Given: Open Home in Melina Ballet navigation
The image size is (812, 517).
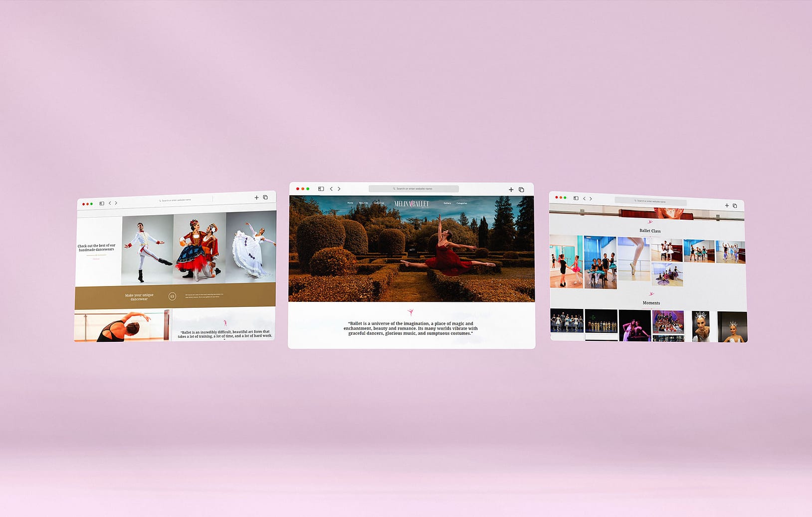Looking at the screenshot, I should (x=350, y=203).
